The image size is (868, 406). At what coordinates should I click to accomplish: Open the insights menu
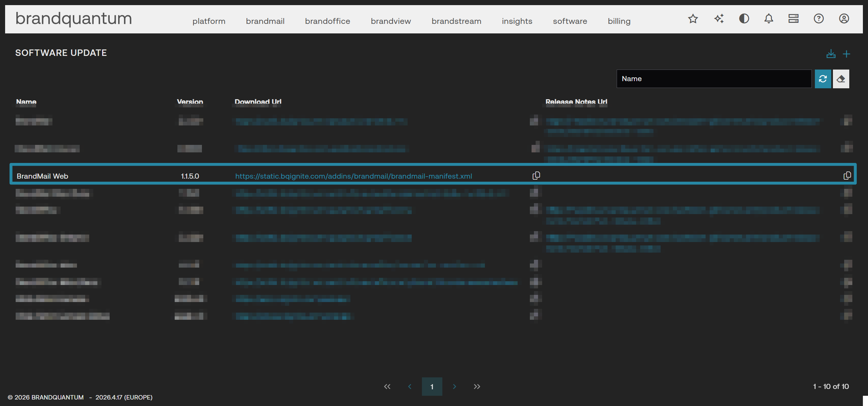coord(517,21)
